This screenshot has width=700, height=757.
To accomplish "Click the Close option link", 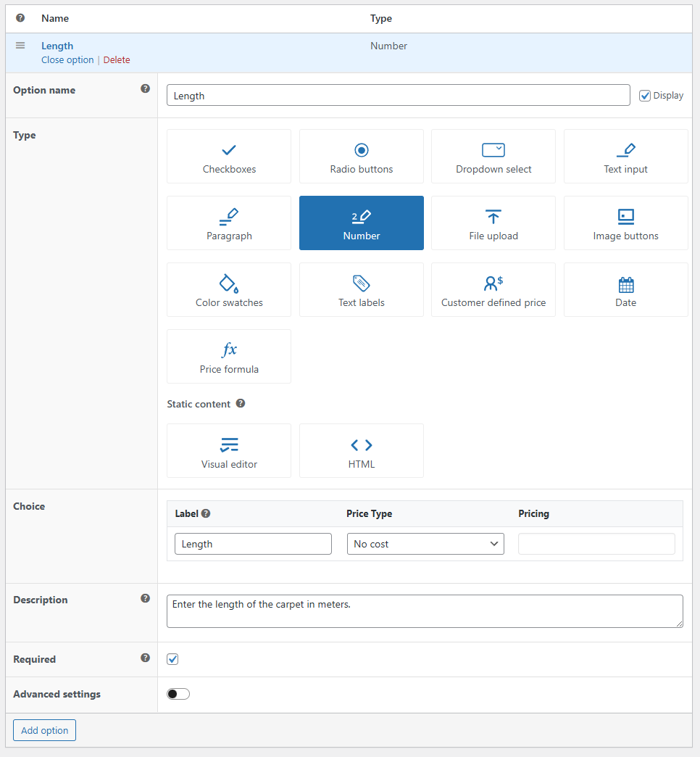I will click(x=67, y=60).
